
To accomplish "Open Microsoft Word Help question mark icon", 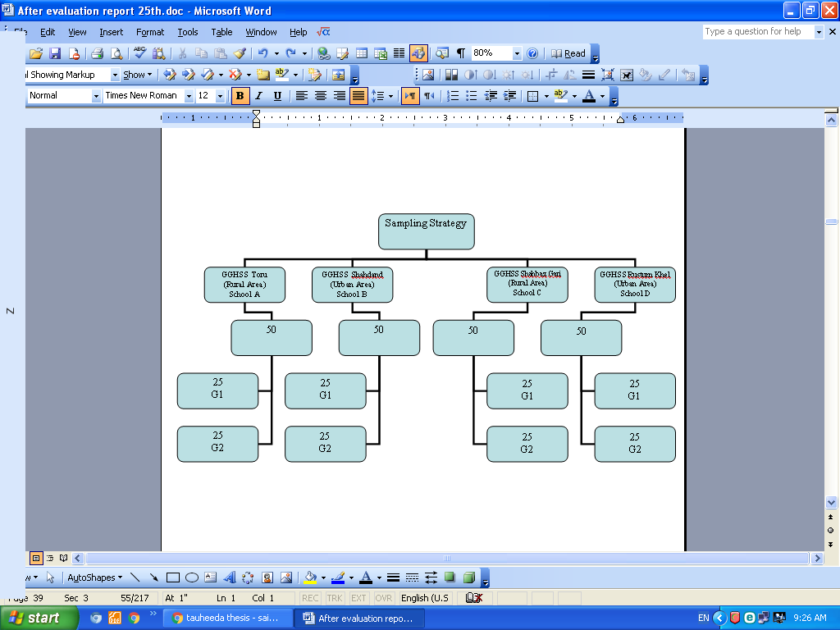I will [x=532, y=53].
